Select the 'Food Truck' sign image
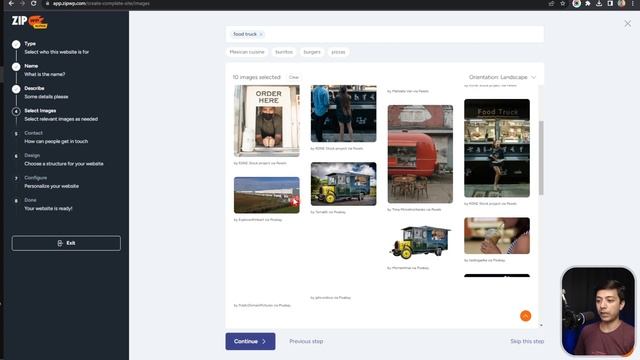 tap(497, 148)
